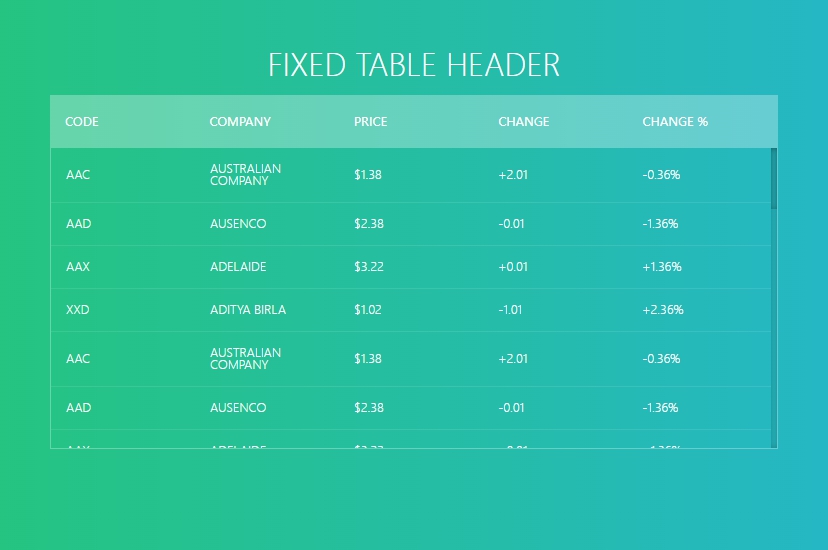This screenshot has height=550, width=828.
Task: Select the $1.02 price cell
Action: tap(368, 310)
